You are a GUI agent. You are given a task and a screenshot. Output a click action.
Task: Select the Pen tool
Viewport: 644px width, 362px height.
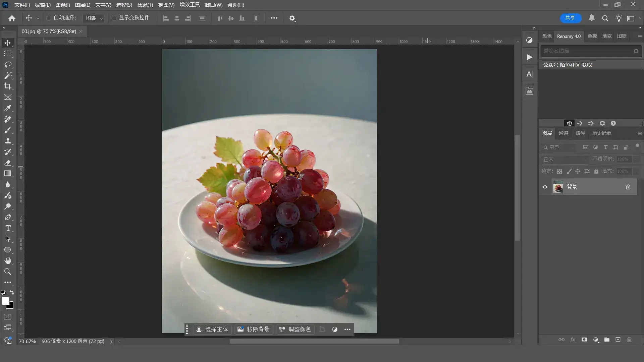click(x=8, y=217)
